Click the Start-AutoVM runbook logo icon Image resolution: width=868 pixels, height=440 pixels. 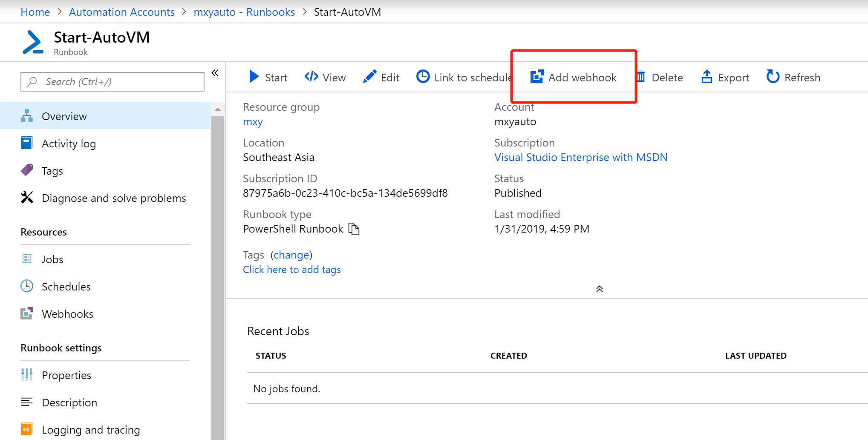[x=33, y=42]
